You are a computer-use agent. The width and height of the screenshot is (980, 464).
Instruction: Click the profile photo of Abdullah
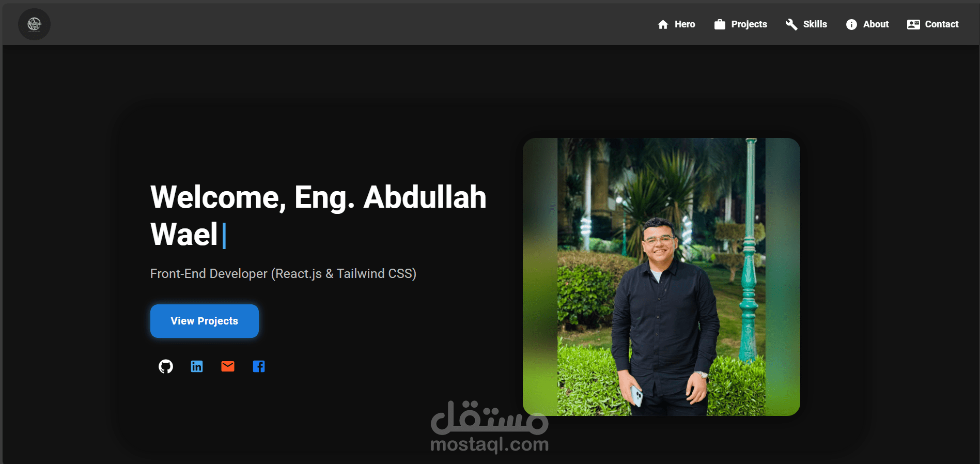[661, 276]
